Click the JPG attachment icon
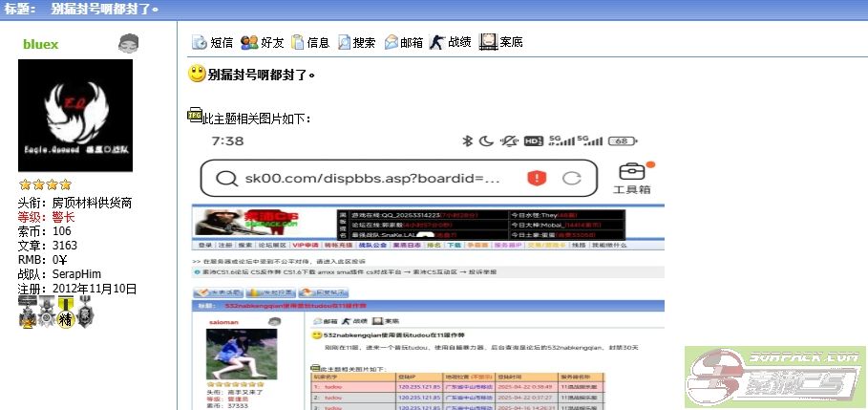The image size is (868, 410). tap(195, 116)
